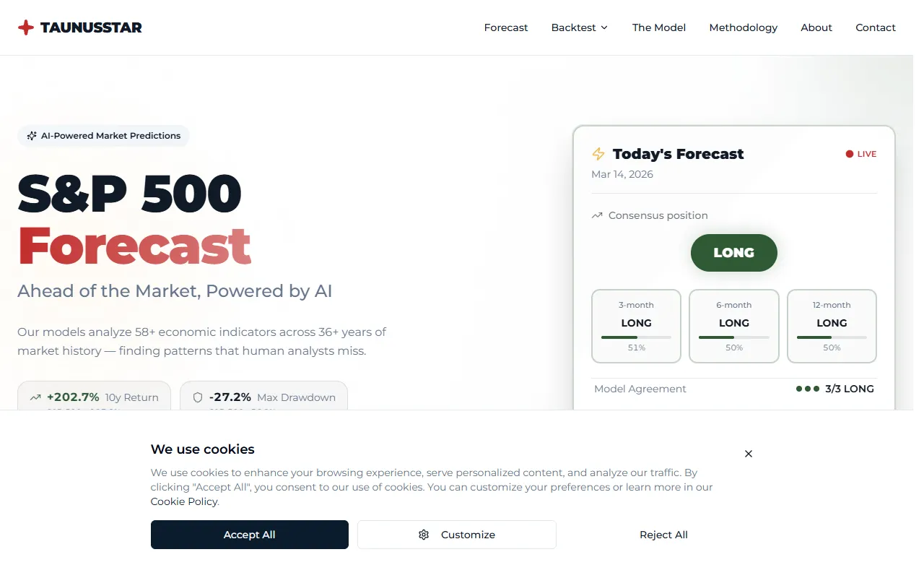Click the trend arrow icon beside Consensus position
924x578 pixels.
point(597,215)
